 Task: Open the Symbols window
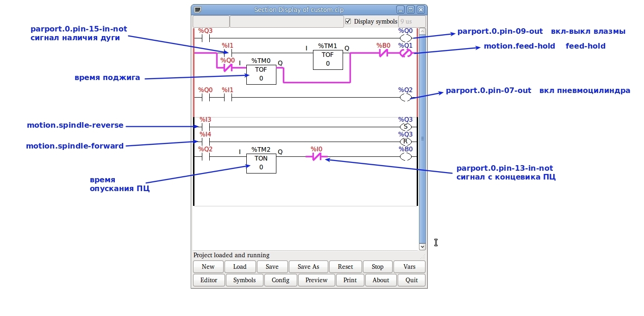point(244,280)
